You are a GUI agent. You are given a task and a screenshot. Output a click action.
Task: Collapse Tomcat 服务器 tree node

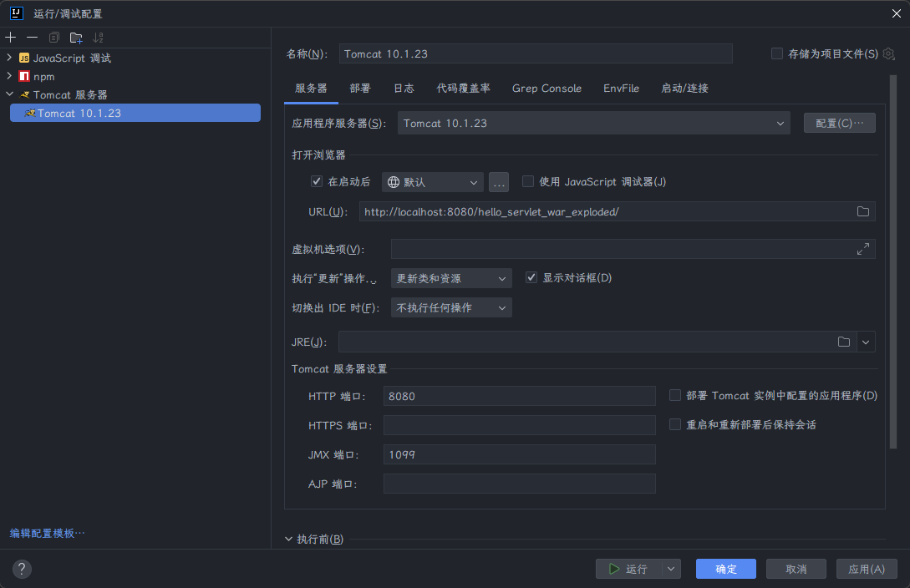pos(9,94)
